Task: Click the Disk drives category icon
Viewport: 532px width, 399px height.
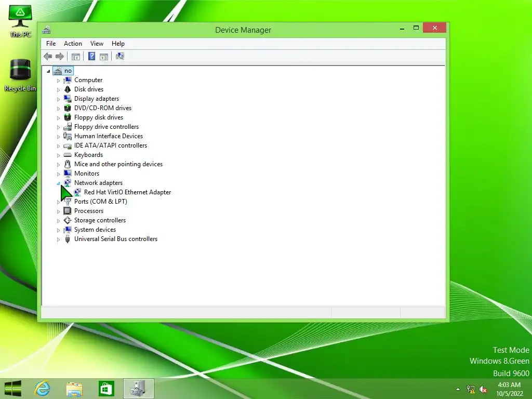Action: tap(68, 89)
